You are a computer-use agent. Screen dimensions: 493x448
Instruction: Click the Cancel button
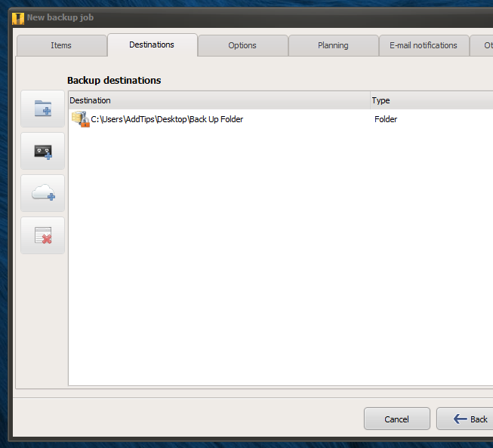(397, 419)
